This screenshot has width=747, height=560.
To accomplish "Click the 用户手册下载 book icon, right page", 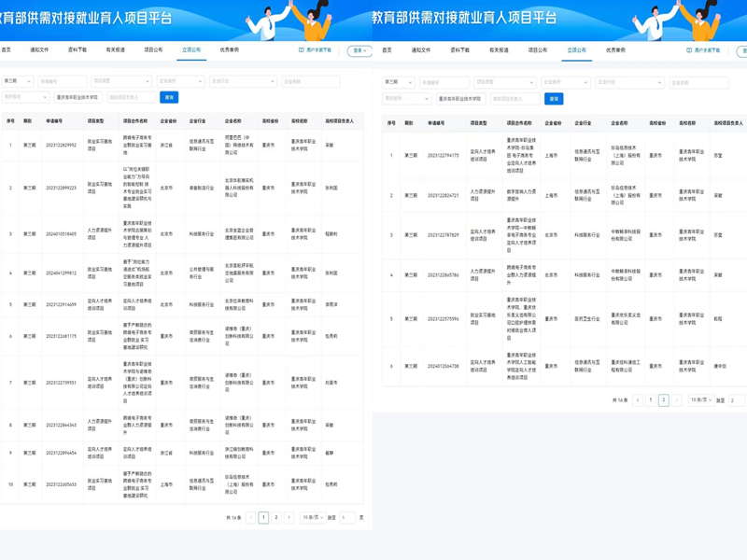I will 689,50.
